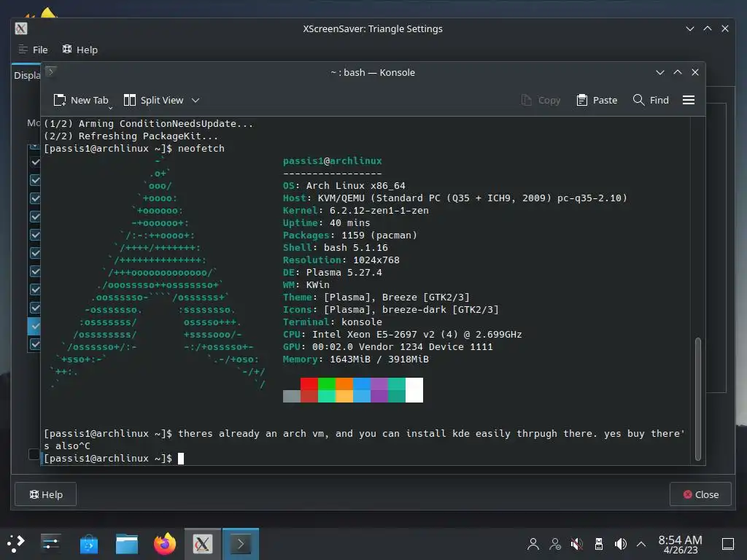Switch to XScreenSaver task in taskbar

pyautogui.click(x=203, y=544)
